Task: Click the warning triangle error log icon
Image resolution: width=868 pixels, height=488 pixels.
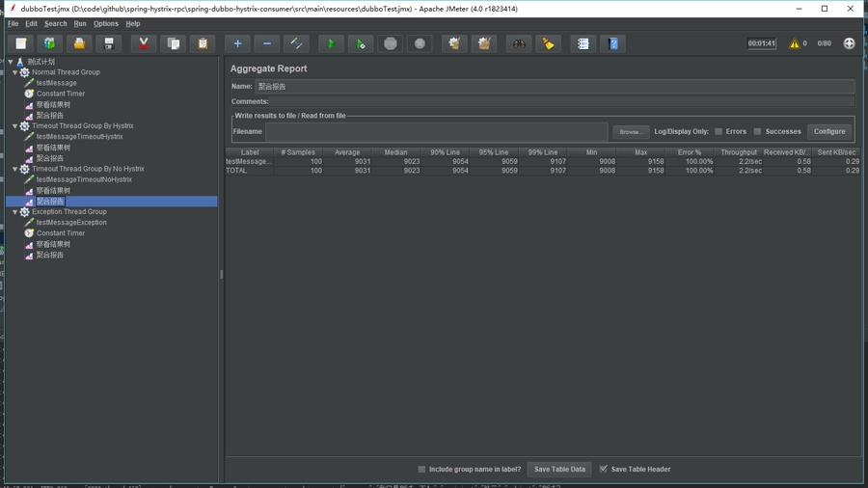Action: pyautogui.click(x=795, y=43)
